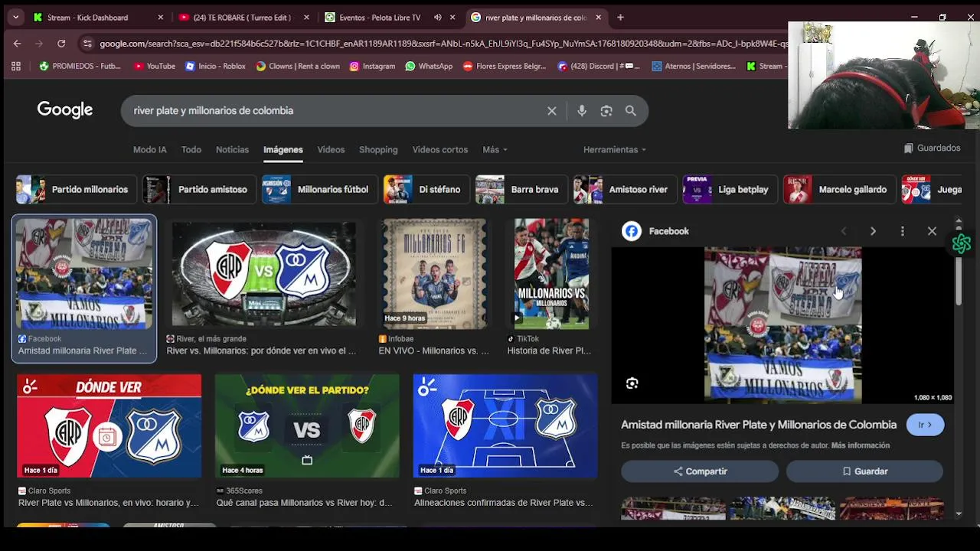Open the PROMIEDOS bookmark
Screen dimensions: 980x551
tap(80, 66)
